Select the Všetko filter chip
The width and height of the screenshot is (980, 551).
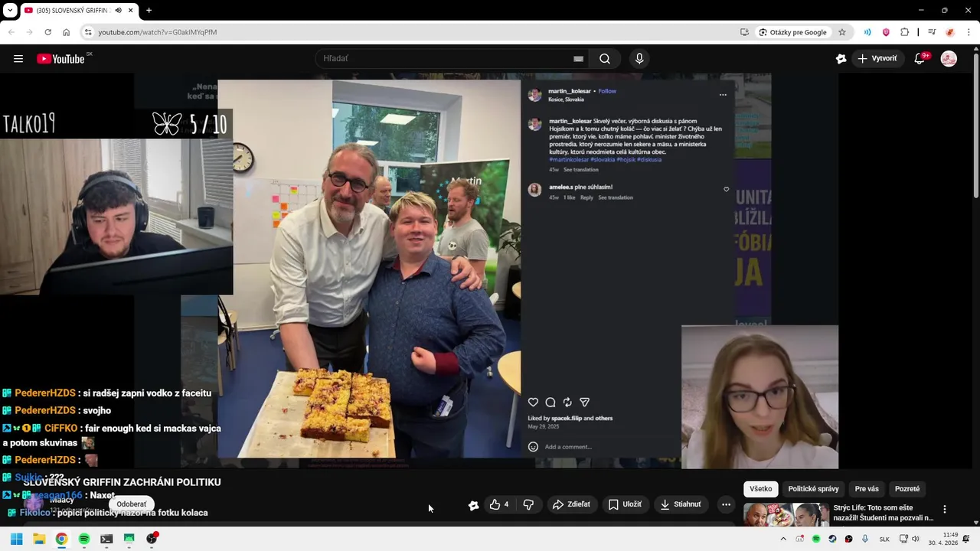[x=761, y=489]
